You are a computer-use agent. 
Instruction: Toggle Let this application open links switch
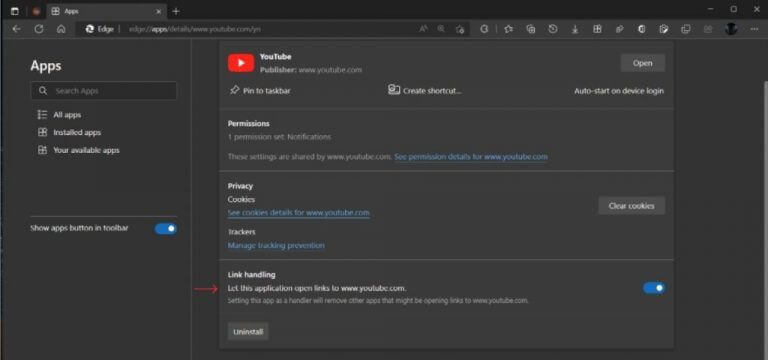point(654,288)
